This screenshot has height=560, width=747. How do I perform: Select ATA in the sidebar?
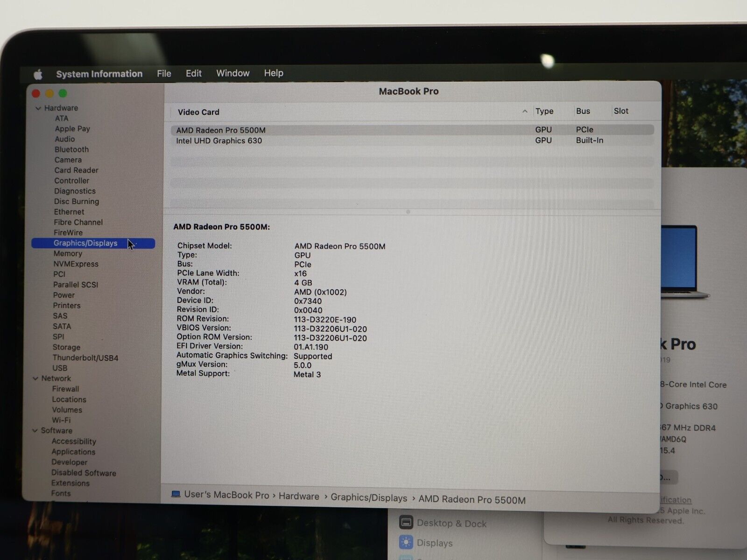pyautogui.click(x=62, y=119)
